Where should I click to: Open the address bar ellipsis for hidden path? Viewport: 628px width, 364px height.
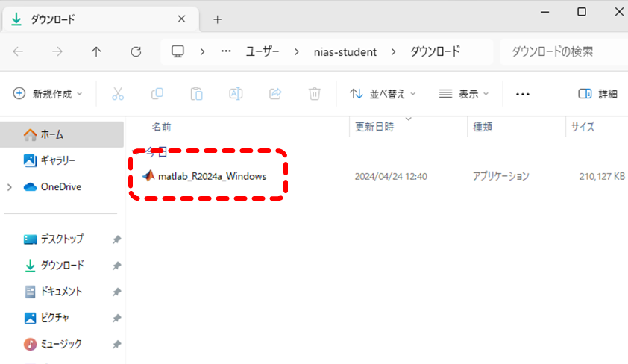pos(226,51)
